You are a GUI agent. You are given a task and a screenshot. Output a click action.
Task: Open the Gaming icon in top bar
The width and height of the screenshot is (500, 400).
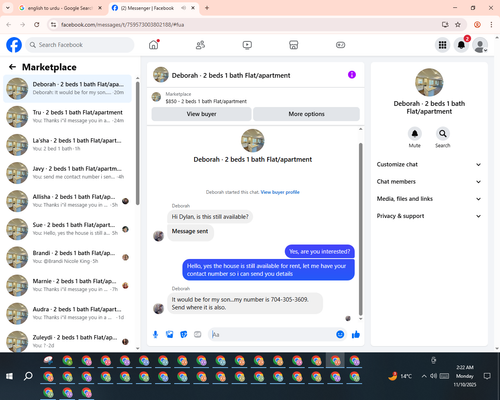[340, 45]
